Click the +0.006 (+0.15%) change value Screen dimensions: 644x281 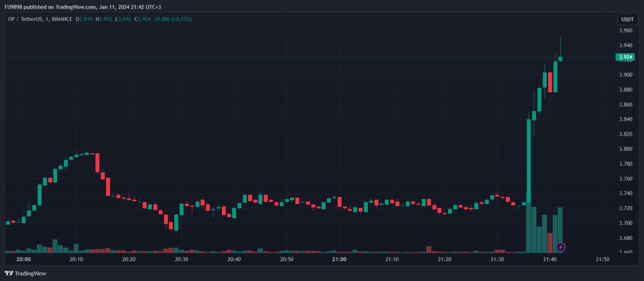point(174,19)
